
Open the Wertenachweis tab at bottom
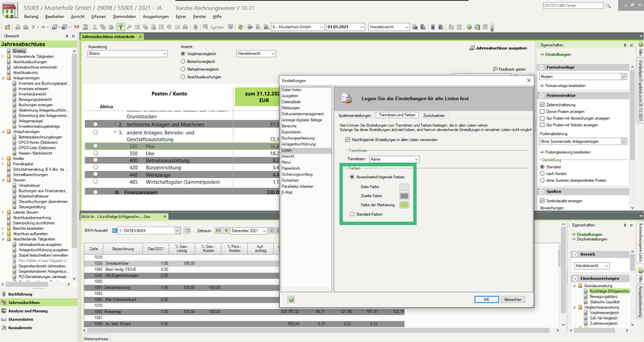click(x=95, y=339)
